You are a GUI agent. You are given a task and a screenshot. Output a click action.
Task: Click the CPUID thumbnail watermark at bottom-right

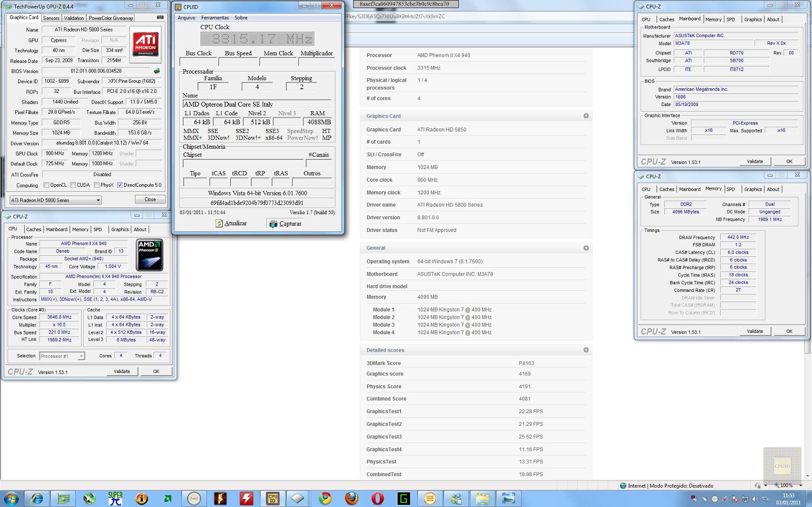pyautogui.click(x=782, y=466)
